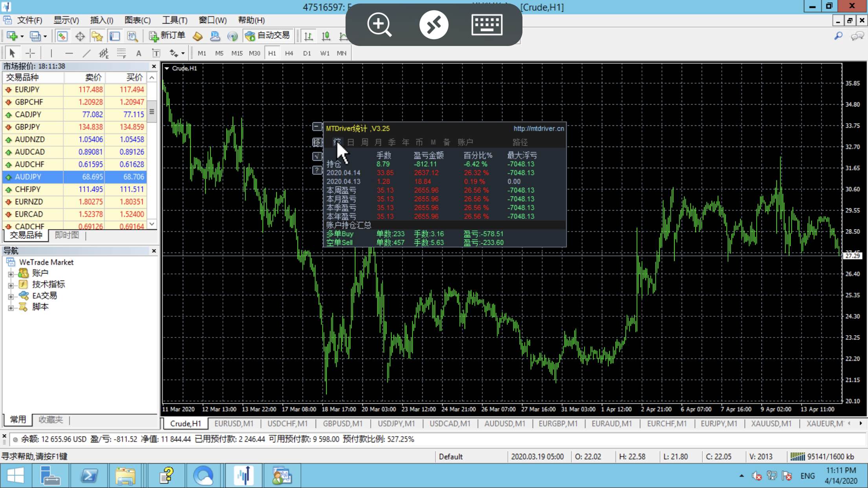Click the 新订单 new order button
Image resolution: width=868 pixels, height=488 pixels.
(x=167, y=36)
